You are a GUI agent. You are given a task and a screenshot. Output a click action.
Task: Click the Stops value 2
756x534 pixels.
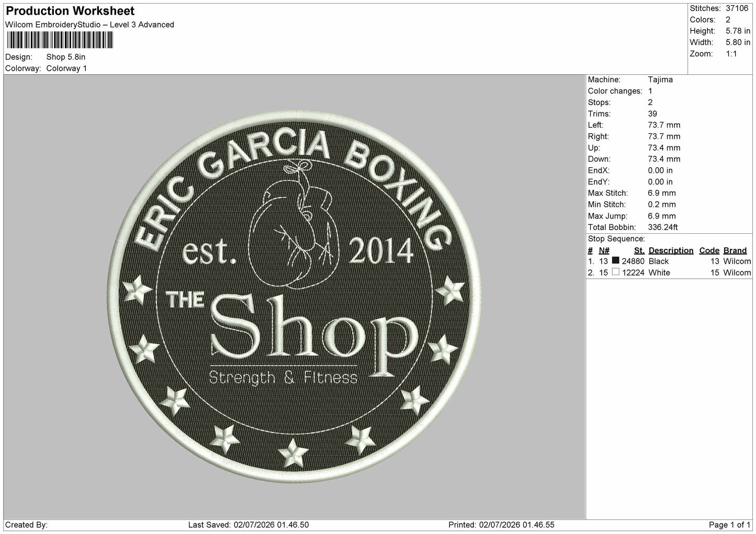click(650, 103)
